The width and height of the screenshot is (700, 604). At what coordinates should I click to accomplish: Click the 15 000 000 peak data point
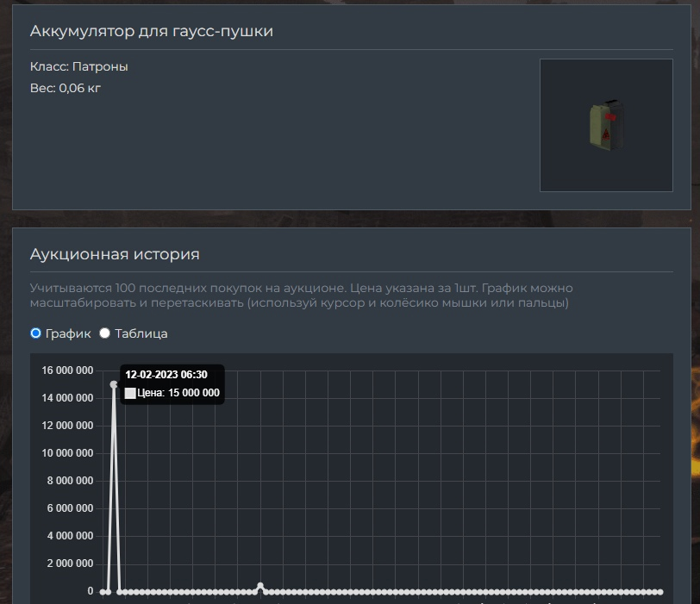pyautogui.click(x=114, y=384)
